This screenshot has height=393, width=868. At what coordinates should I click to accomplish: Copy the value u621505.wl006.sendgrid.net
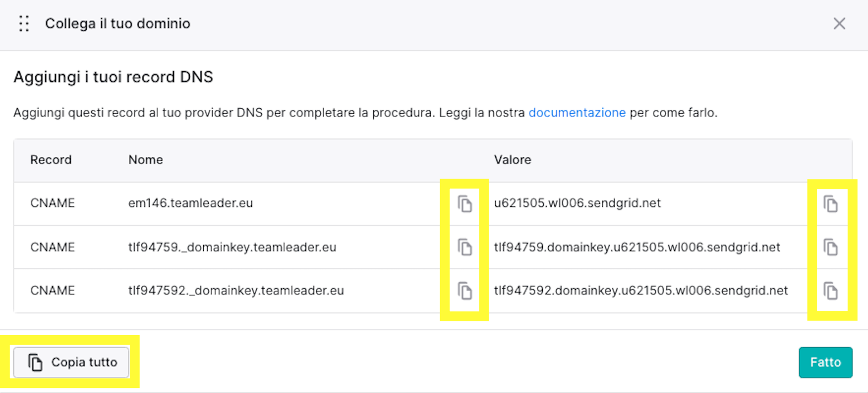[x=831, y=204]
